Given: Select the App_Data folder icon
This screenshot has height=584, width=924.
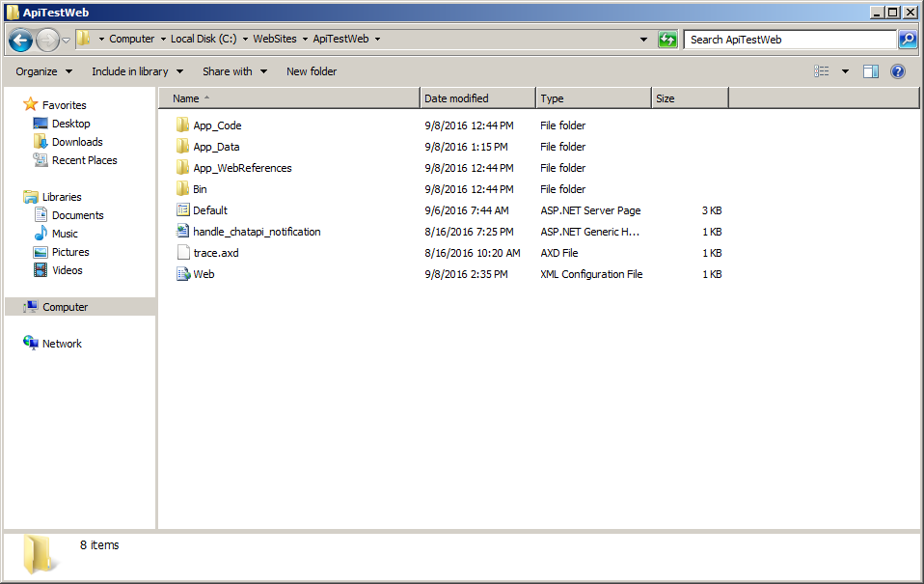Looking at the screenshot, I should (x=182, y=147).
